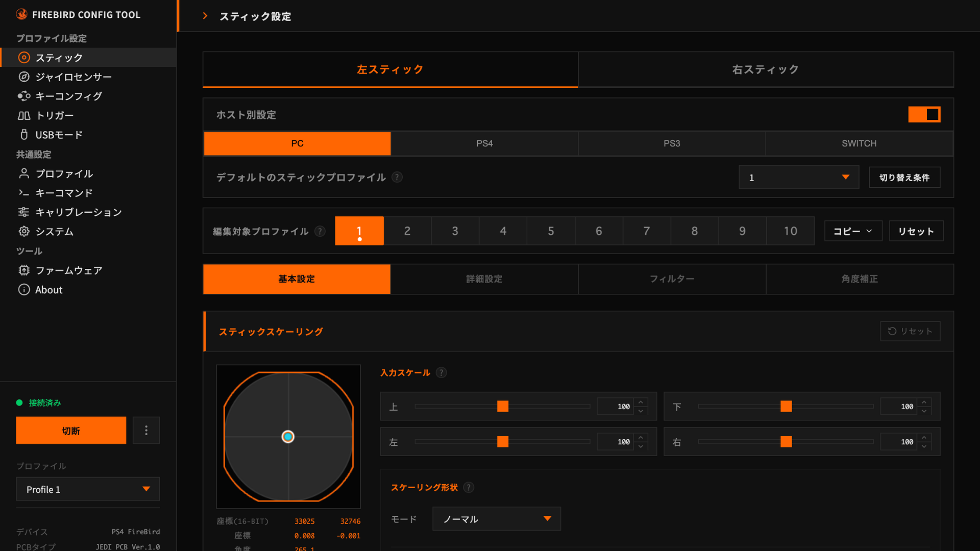
Task: Click the Key Config (キーコンフィグ) icon
Action: 24,96
